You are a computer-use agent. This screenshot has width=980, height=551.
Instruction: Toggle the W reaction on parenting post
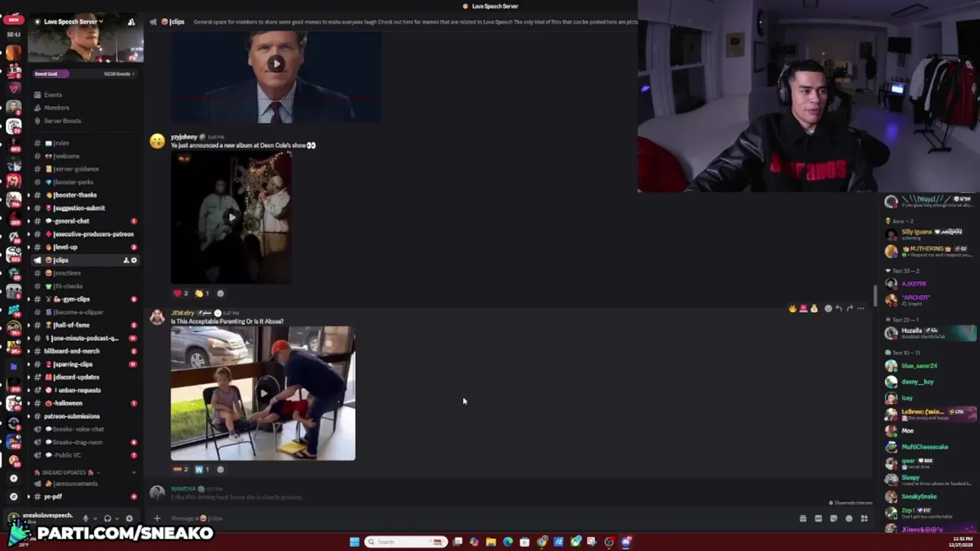pos(202,469)
